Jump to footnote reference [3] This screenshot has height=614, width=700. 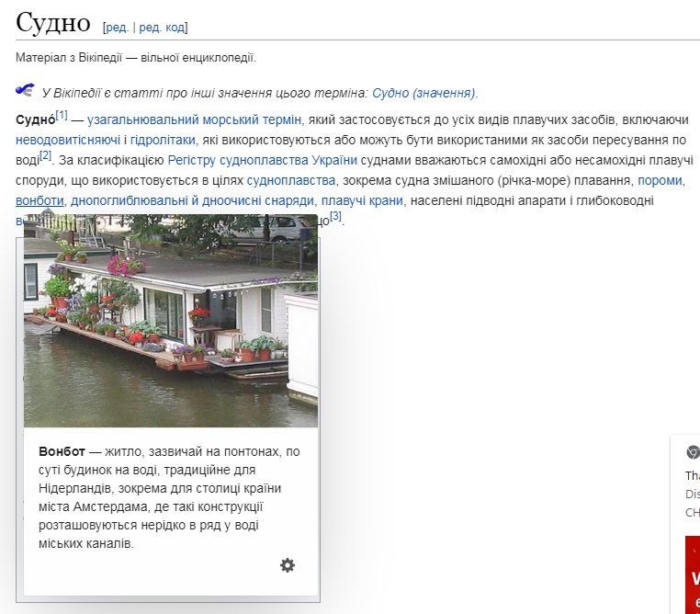[335, 216]
